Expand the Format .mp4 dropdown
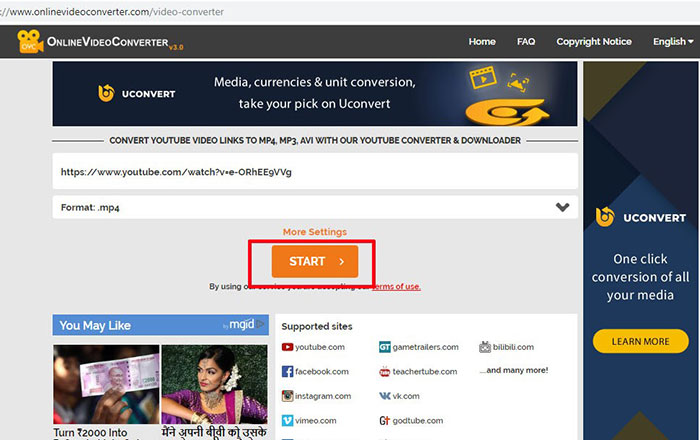Image resolution: width=700 pixels, height=440 pixels. click(x=562, y=208)
